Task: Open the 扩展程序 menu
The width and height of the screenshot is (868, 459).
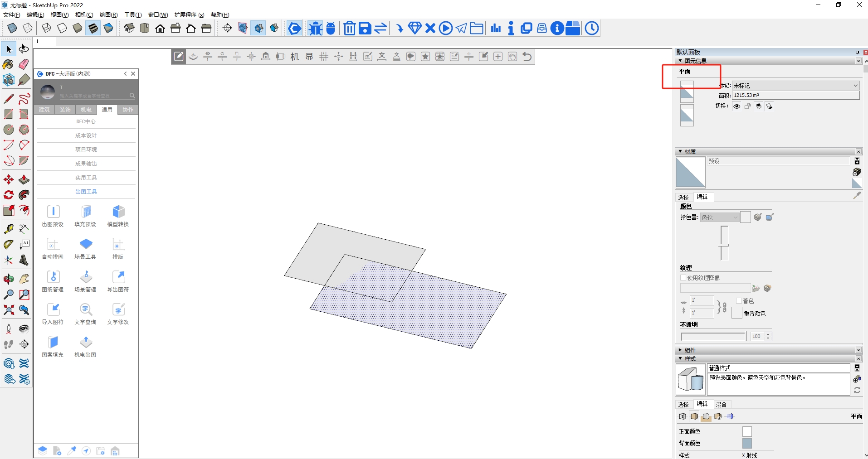Action: tap(189, 15)
